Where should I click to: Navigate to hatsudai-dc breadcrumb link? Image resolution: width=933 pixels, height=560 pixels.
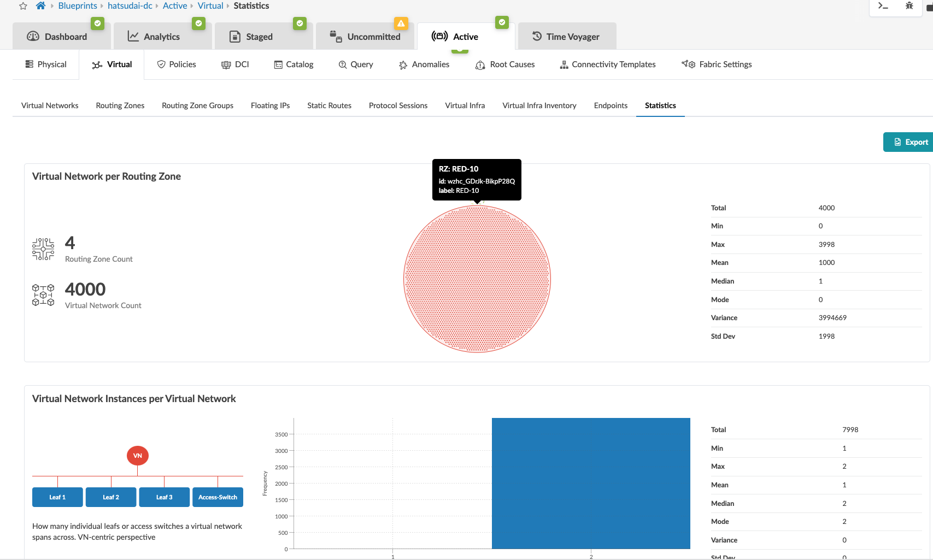tap(130, 6)
